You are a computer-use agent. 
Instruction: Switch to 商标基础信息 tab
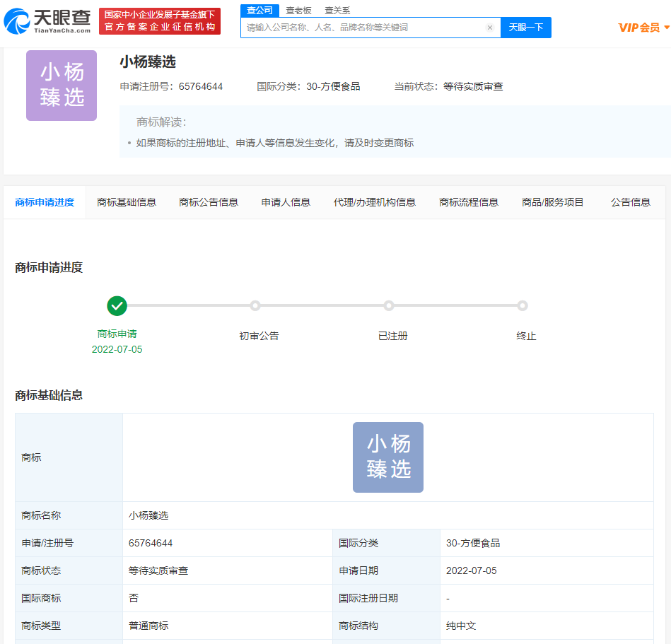point(127,202)
